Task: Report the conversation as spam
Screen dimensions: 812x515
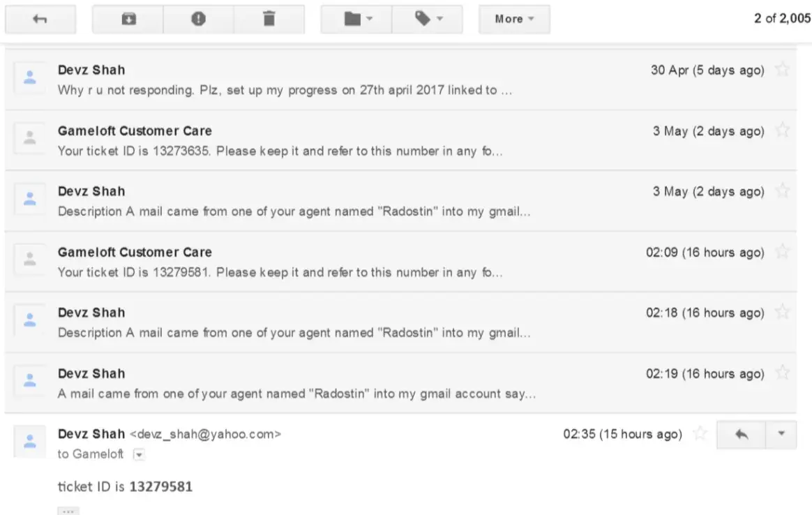Action: click(199, 20)
